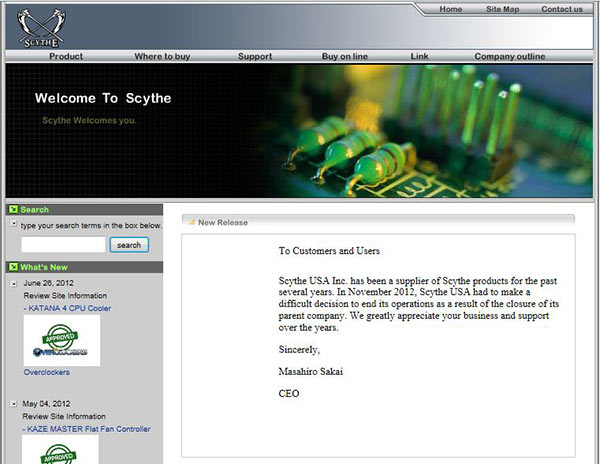Click the Home link at top
The width and height of the screenshot is (600, 464).
451,9
